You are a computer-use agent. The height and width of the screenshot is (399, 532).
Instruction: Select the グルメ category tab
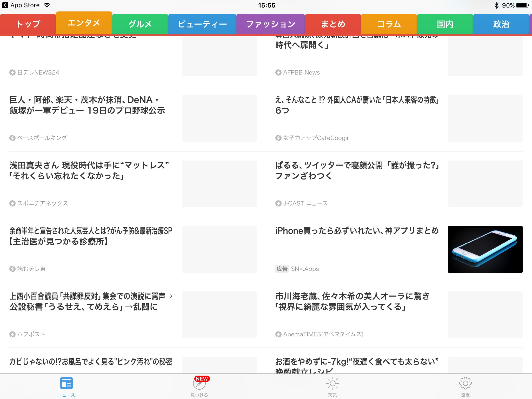[x=140, y=24]
